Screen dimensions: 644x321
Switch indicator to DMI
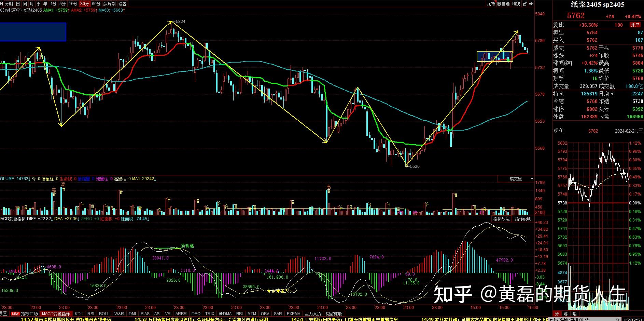(x=132, y=313)
